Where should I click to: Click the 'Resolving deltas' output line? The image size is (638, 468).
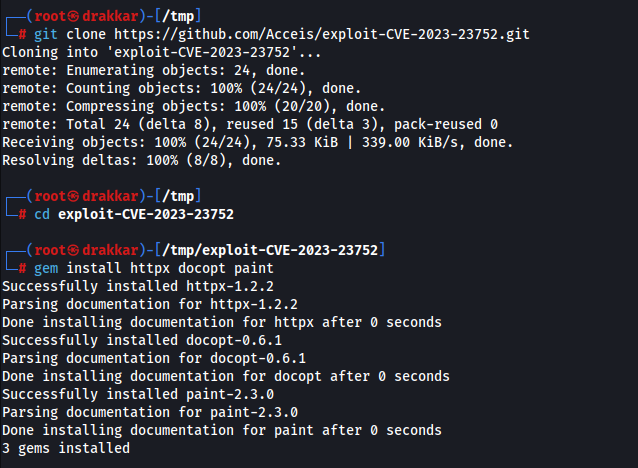[142, 160]
